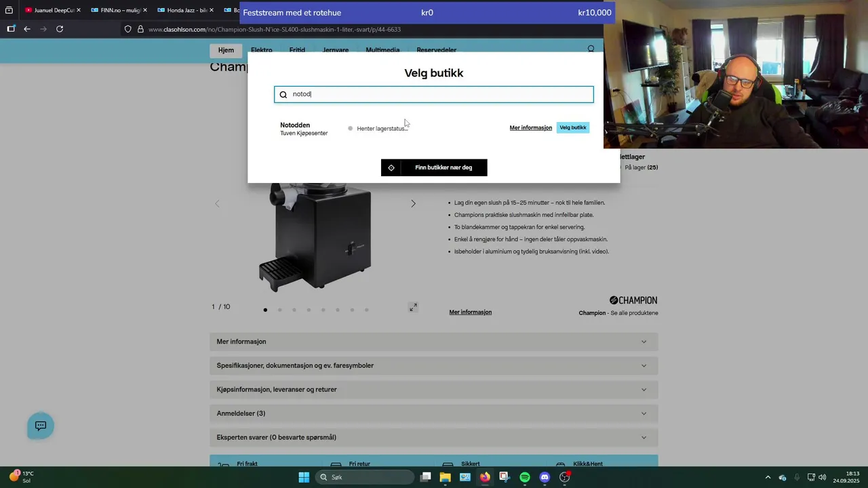The height and width of the screenshot is (488, 868).
Task: Show the next product image arrow
Action: (x=413, y=203)
